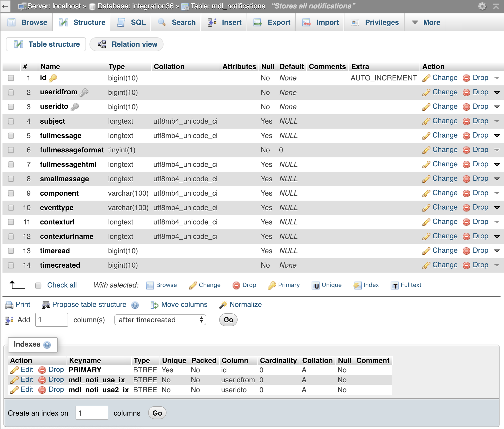
Task: Open the SQL tab
Action: (131, 22)
